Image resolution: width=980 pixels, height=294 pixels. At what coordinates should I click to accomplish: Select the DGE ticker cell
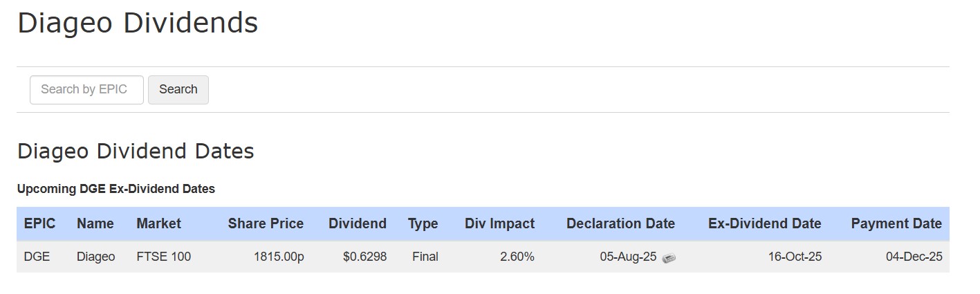tap(35, 257)
